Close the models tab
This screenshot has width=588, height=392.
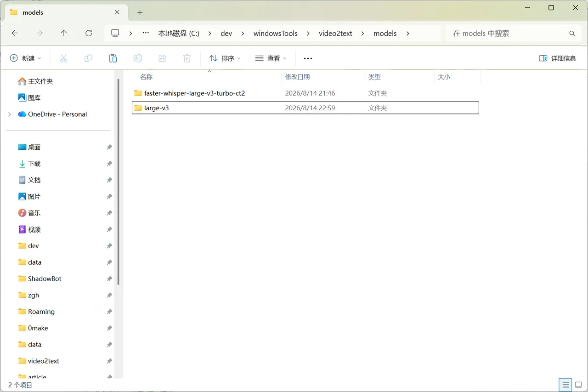(x=117, y=12)
